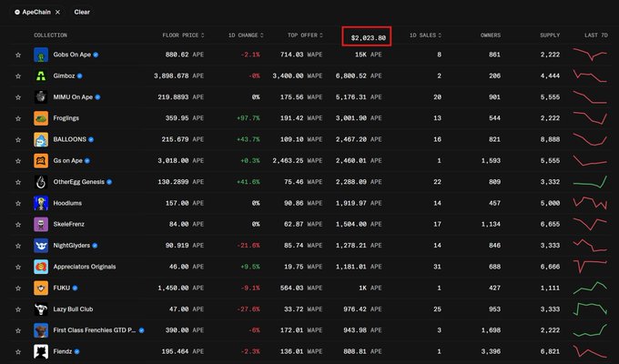Select FUKU volume 1K APE
Viewport: 619px width, 364px height.
370,288
